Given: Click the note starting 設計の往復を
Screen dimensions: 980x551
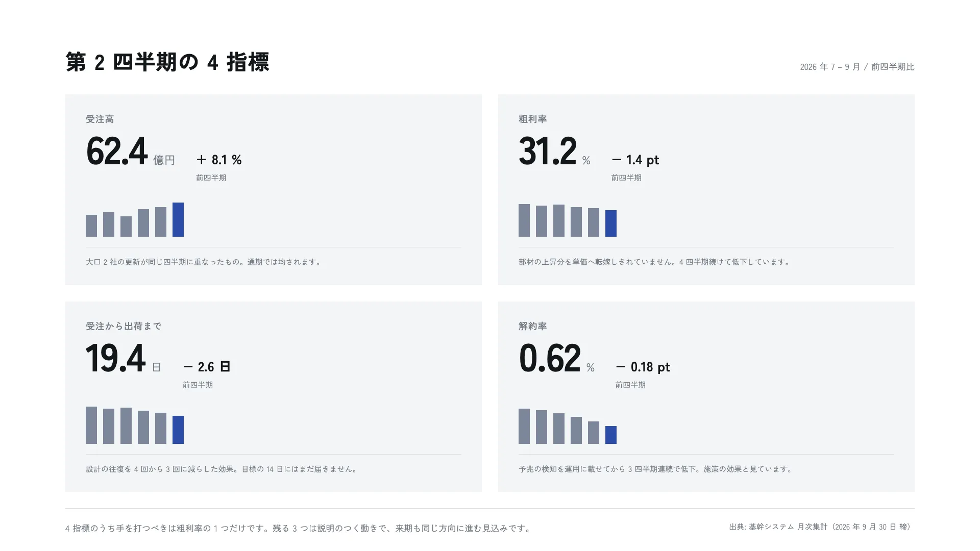Looking at the screenshot, I should pos(223,469).
